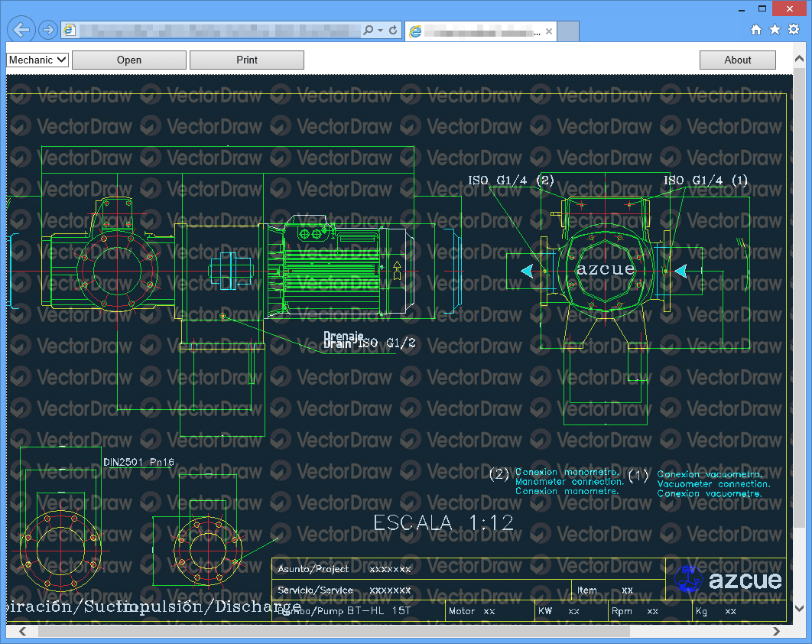Click the Print button
The width and height of the screenshot is (812, 644).
(x=247, y=60)
